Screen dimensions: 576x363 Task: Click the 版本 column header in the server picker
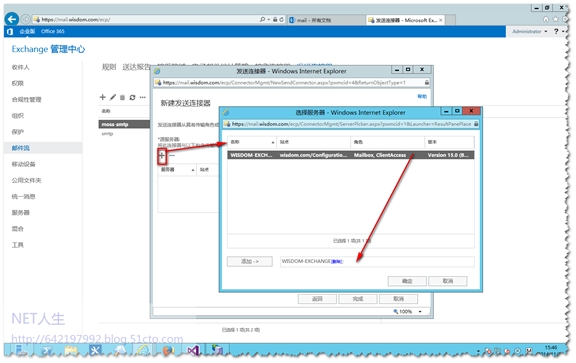click(449, 142)
